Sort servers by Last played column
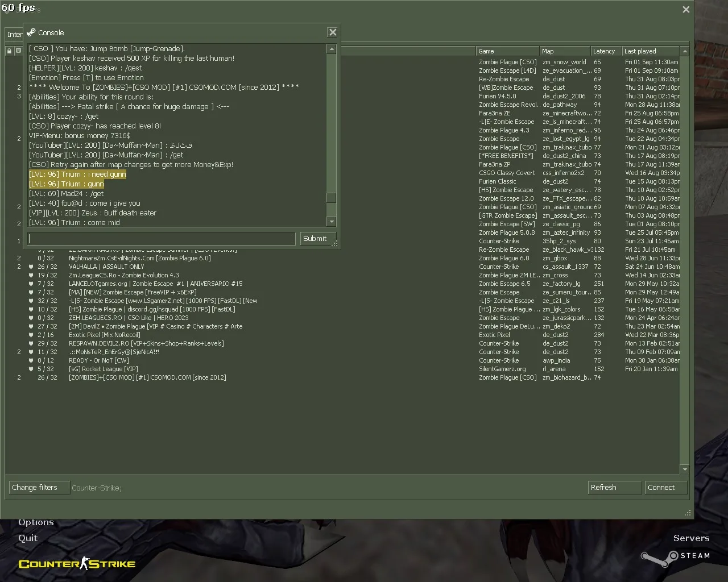The image size is (728, 582). click(651, 51)
